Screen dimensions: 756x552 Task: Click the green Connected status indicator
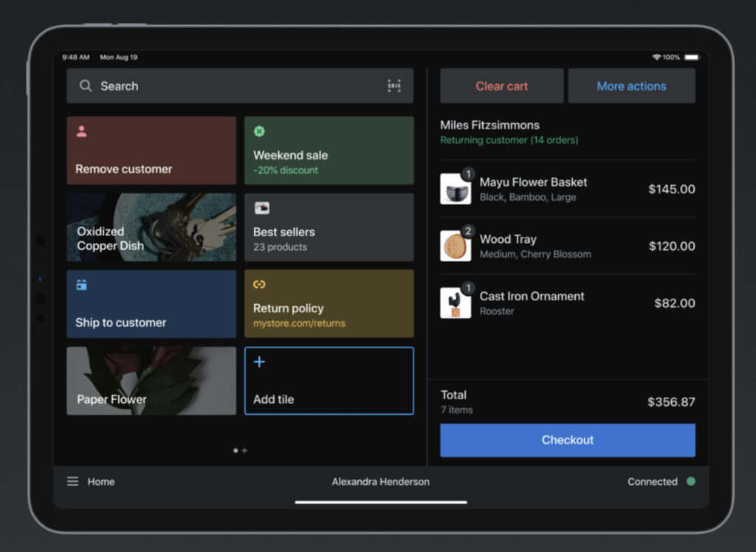tap(691, 482)
